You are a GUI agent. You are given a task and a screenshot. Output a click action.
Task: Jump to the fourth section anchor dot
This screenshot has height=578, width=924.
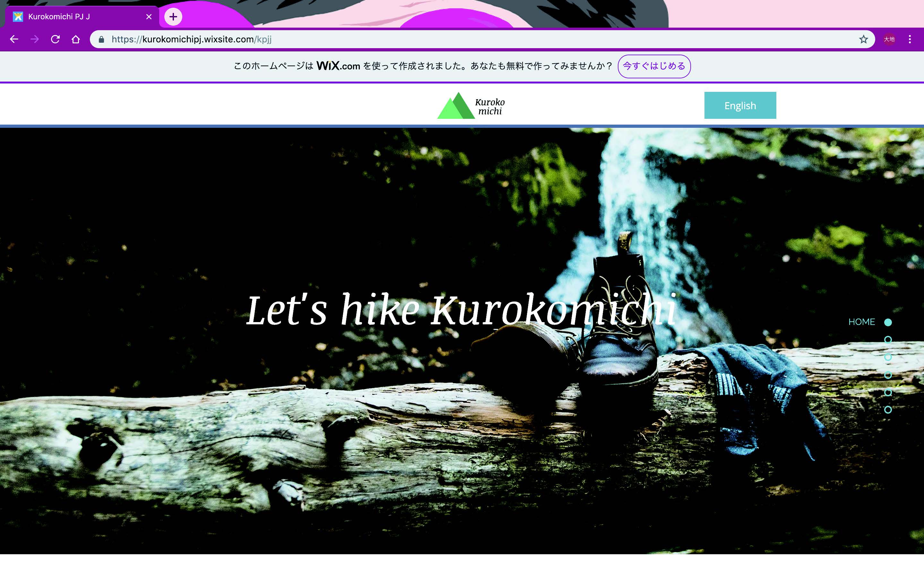coord(888,375)
